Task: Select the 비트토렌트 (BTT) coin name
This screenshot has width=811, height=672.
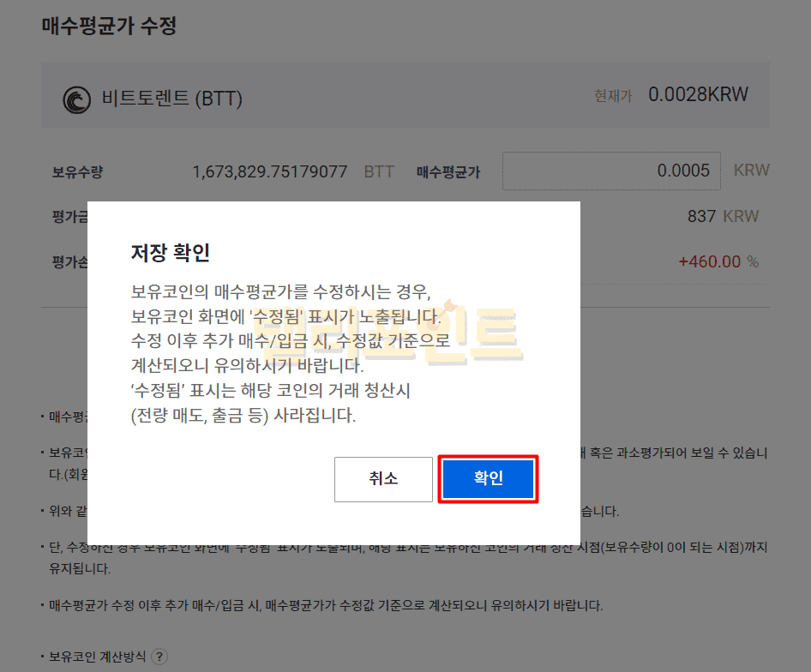Action: click(x=172, y=99)
